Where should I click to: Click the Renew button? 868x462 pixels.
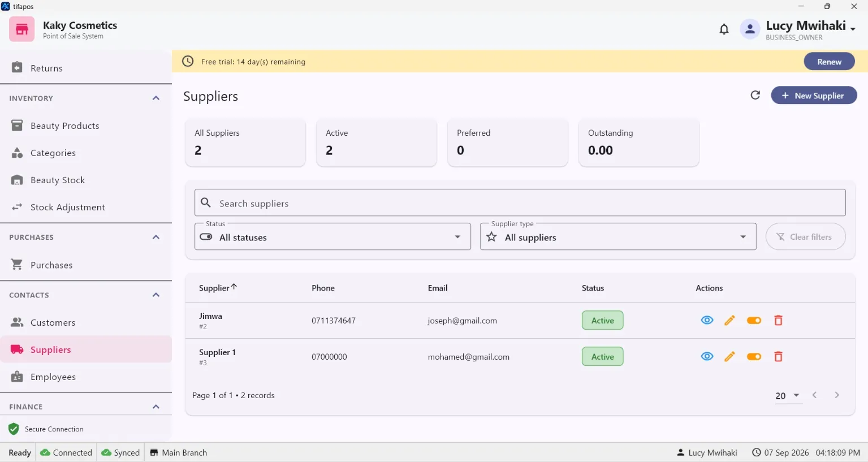click(x=829, y=62)
